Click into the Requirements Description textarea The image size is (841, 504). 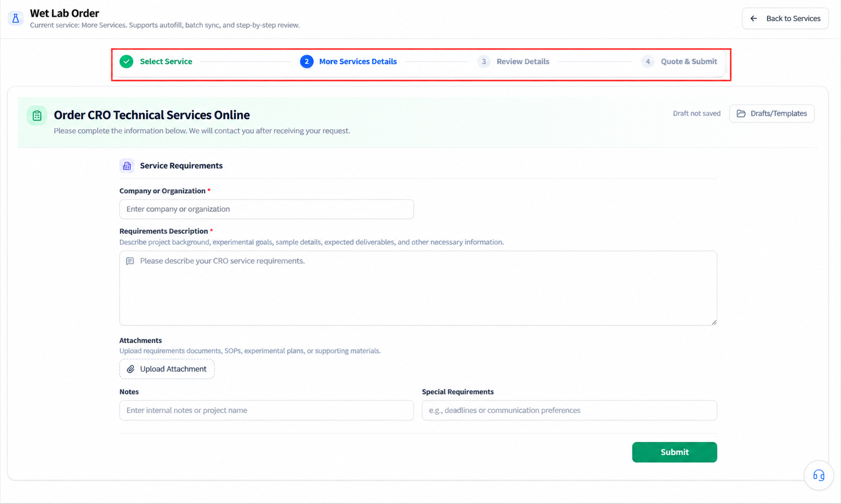click(x=418, y=288)
